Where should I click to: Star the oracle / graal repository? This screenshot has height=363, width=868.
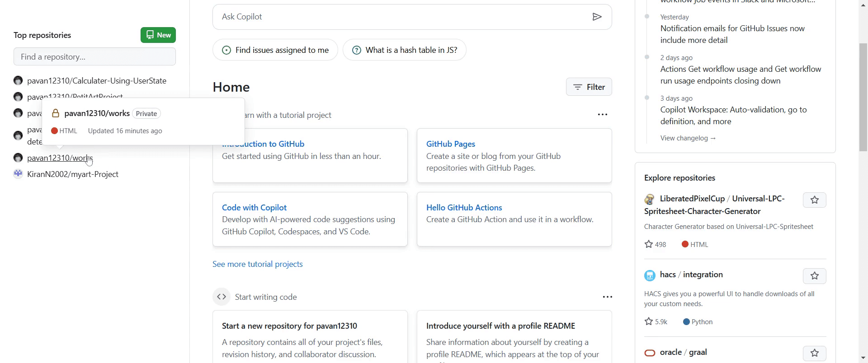click(815, 354)
